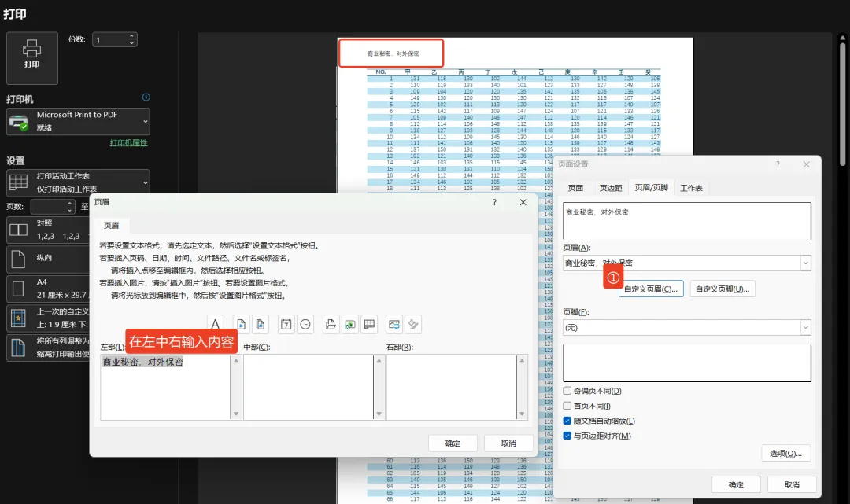Insert number of pages icon
The image size is (850, 504).
[x=261, y=324]
